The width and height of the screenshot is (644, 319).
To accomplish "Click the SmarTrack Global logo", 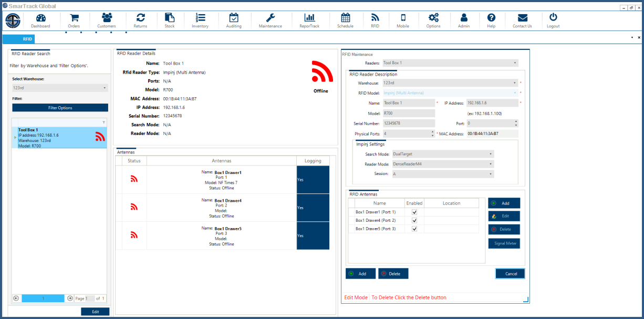I will pos(13,21).
